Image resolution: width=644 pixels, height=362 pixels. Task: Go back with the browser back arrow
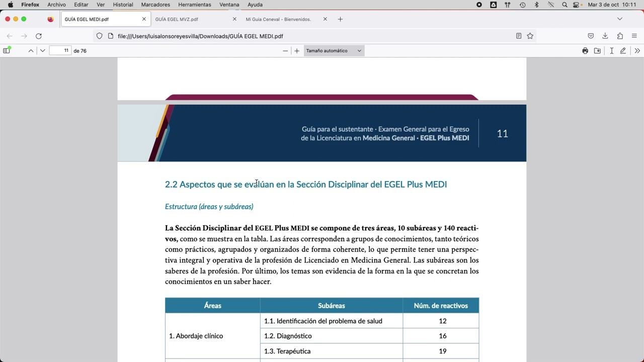click(x=10, y=36)
